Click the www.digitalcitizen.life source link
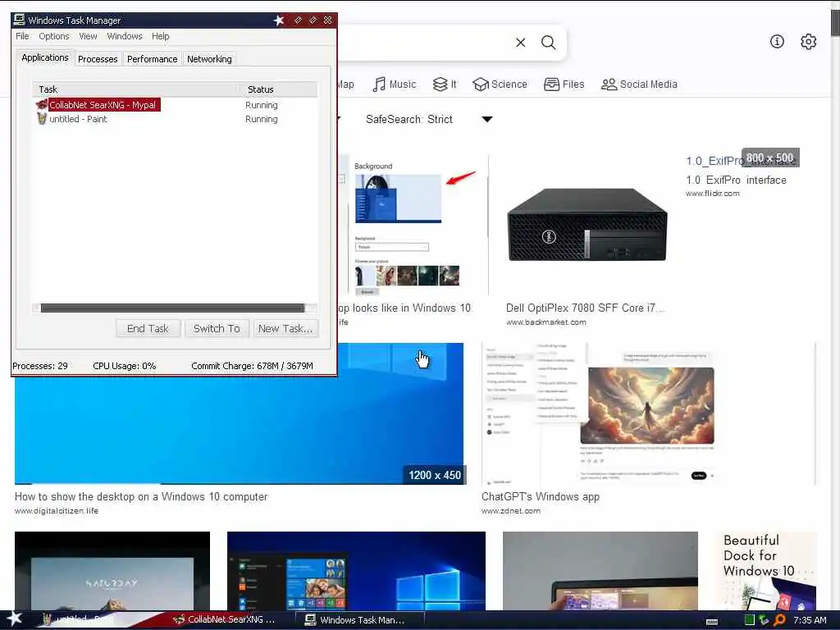Image resolution: width=840 pixels, height=630 pixels. pos(57,510)
